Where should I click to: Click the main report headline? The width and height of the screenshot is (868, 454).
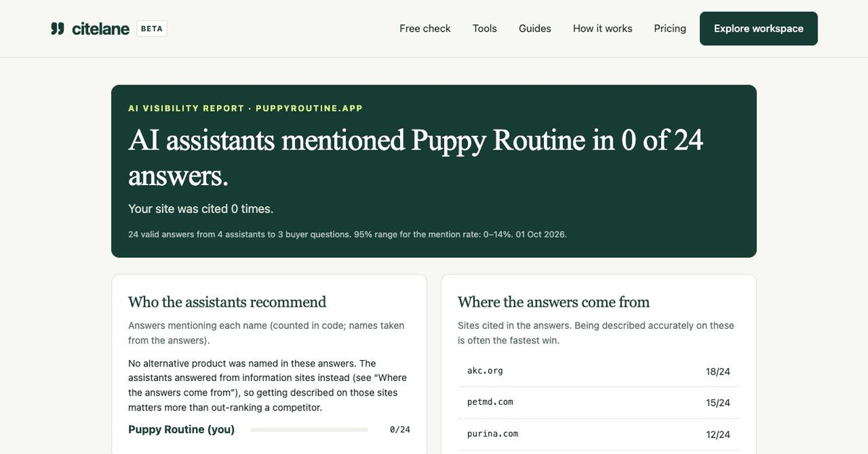pyautogui.click(x=416, y=158)
